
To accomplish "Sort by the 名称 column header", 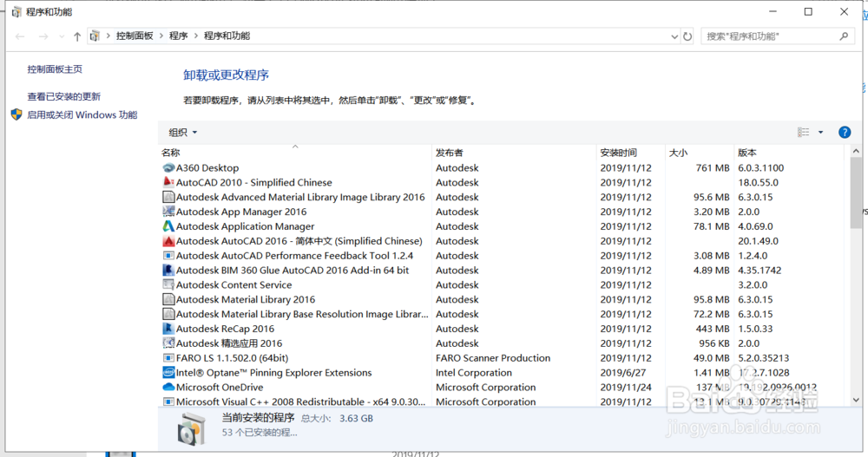I will coord(294,152).
